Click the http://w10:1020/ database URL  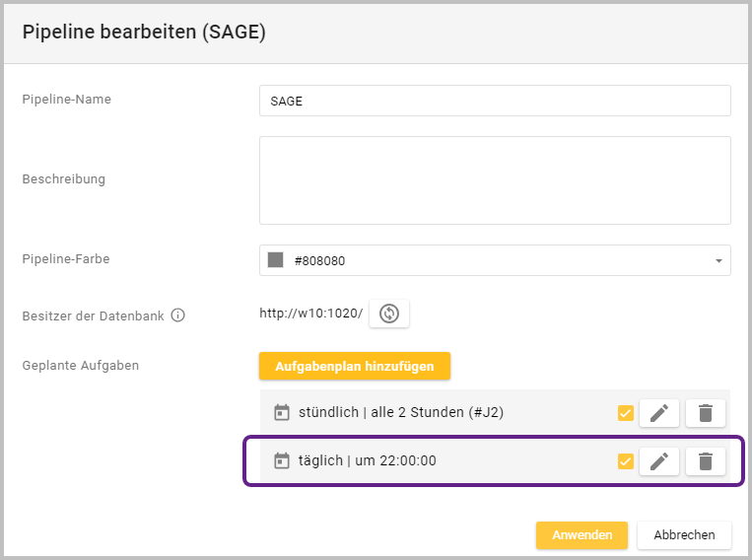[x=310, y=314]
